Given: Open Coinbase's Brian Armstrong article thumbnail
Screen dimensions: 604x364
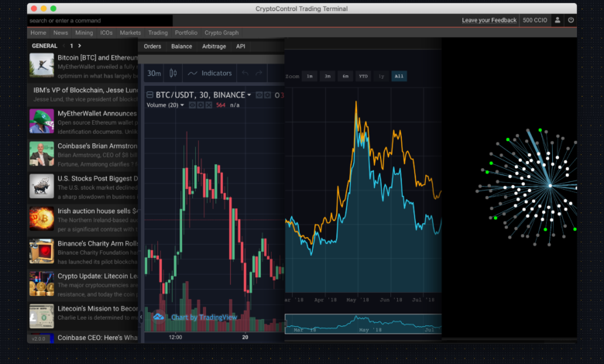Looking at the screenshot, I should click(x=42, y=153).
